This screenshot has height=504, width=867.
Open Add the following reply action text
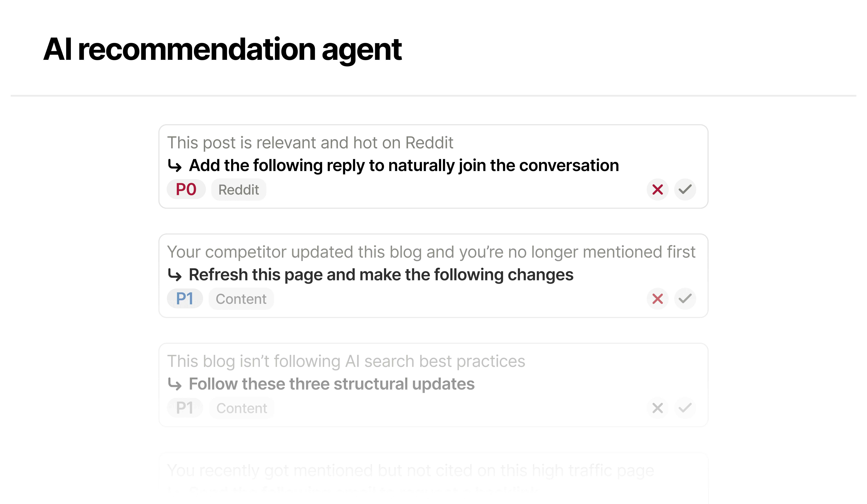(404, 166)
